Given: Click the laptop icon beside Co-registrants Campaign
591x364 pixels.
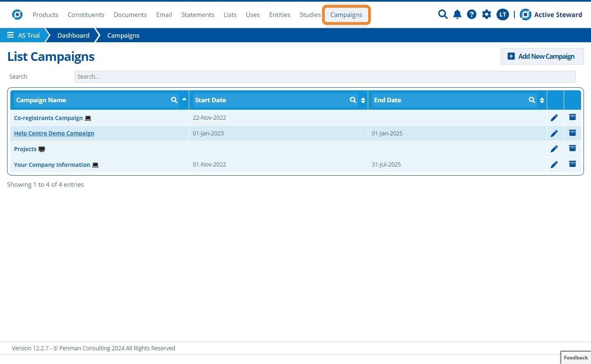Looking at the screenshot, I should tap(88, 118).
